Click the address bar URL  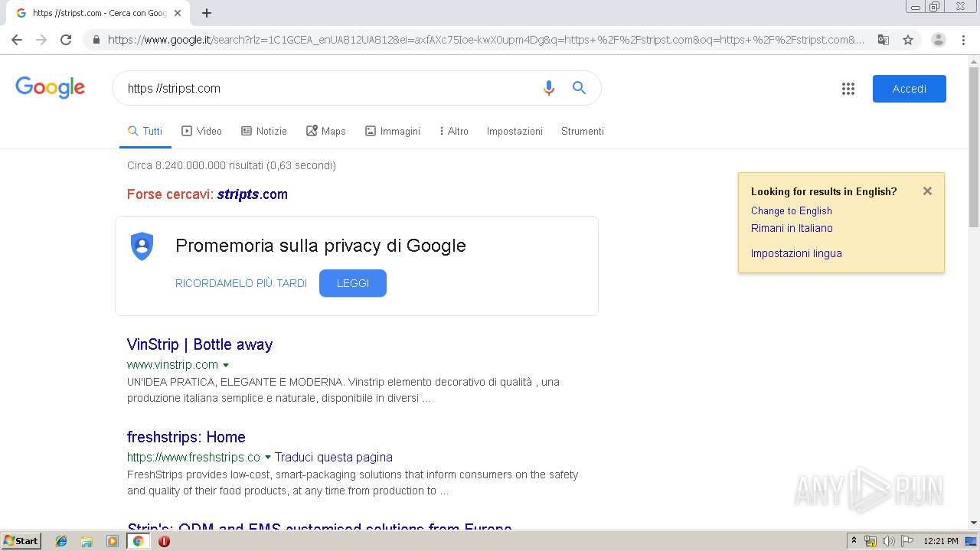pos(486,40)
